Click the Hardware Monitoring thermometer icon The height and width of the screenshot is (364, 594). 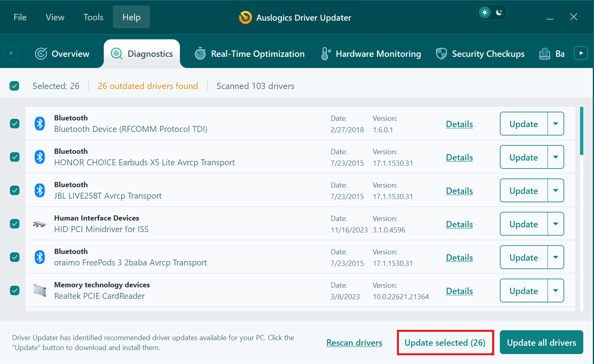(x=325, y=54)
